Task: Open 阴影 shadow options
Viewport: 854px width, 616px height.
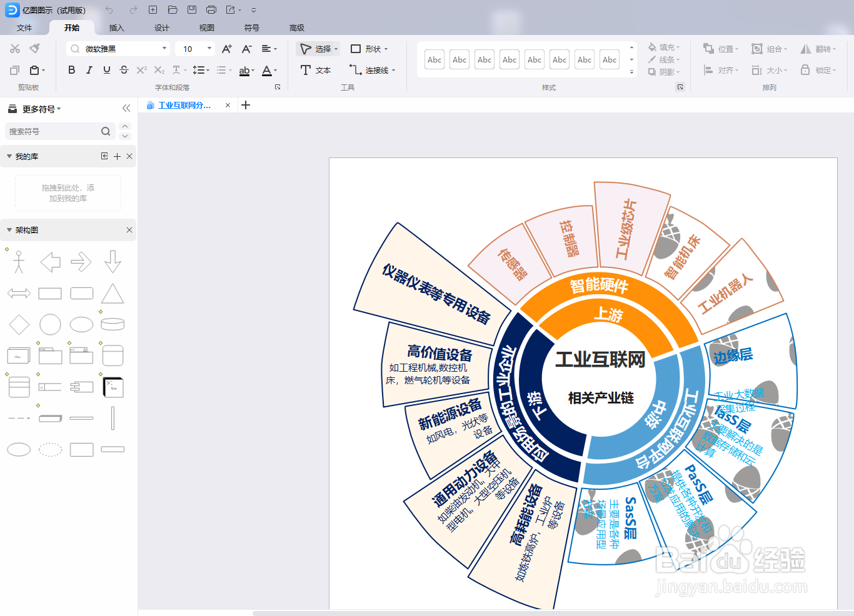Action: coord(664,72)
